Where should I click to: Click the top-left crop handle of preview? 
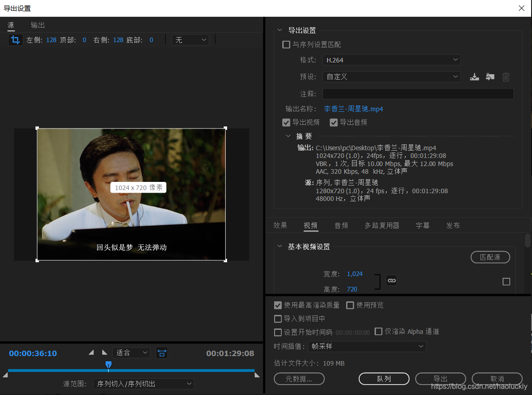(37, 128)
